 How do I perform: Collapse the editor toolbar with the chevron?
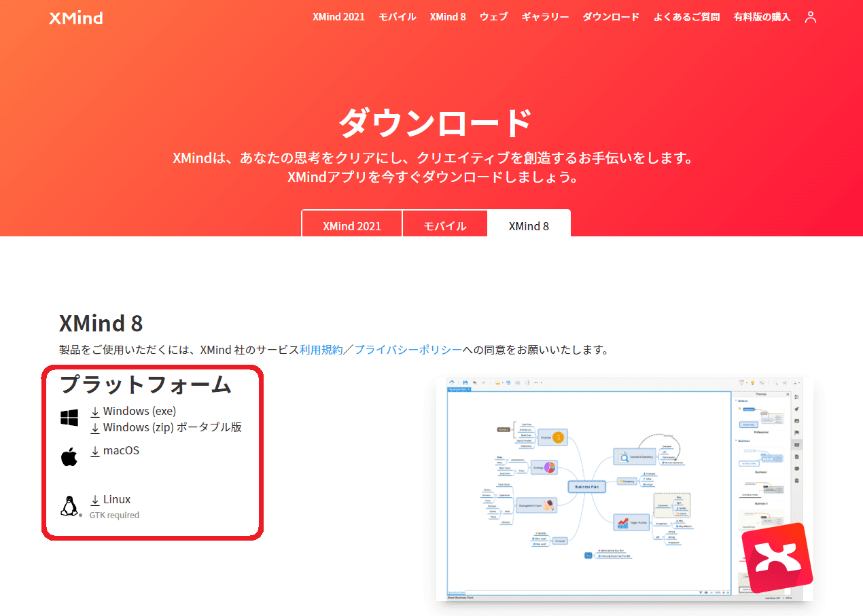[452, 382]
